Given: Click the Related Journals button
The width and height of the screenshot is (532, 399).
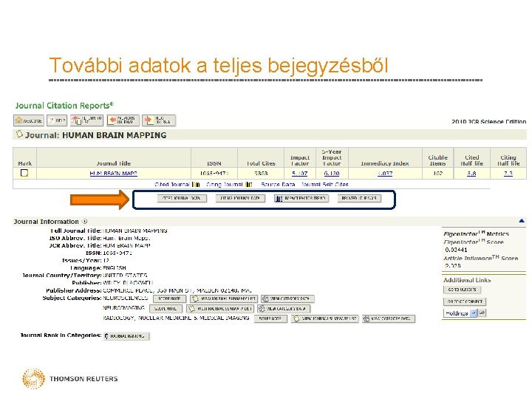Looking at the screenshot, I should click(359, 198).
